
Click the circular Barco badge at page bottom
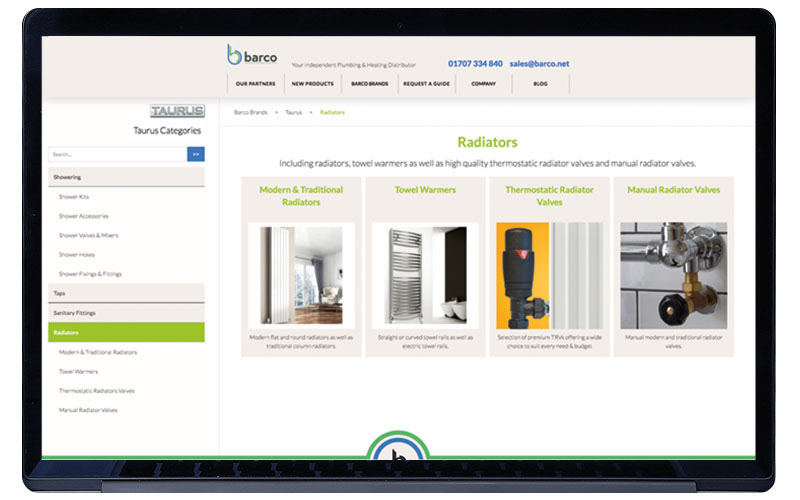click(x=398, y=445)
